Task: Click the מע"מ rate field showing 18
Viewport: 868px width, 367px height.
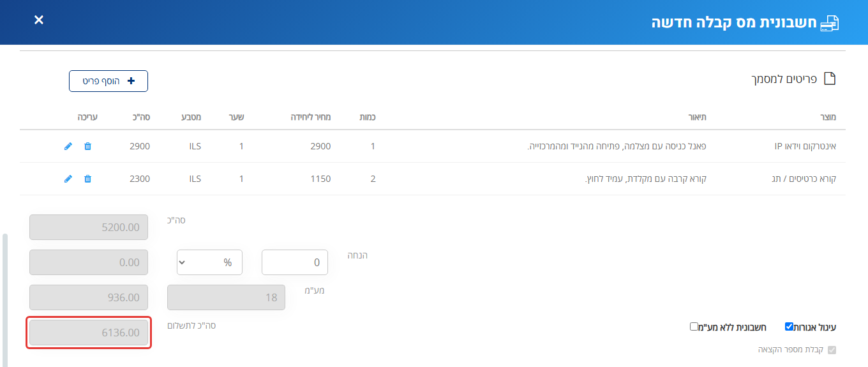Action: click(226, 297)
